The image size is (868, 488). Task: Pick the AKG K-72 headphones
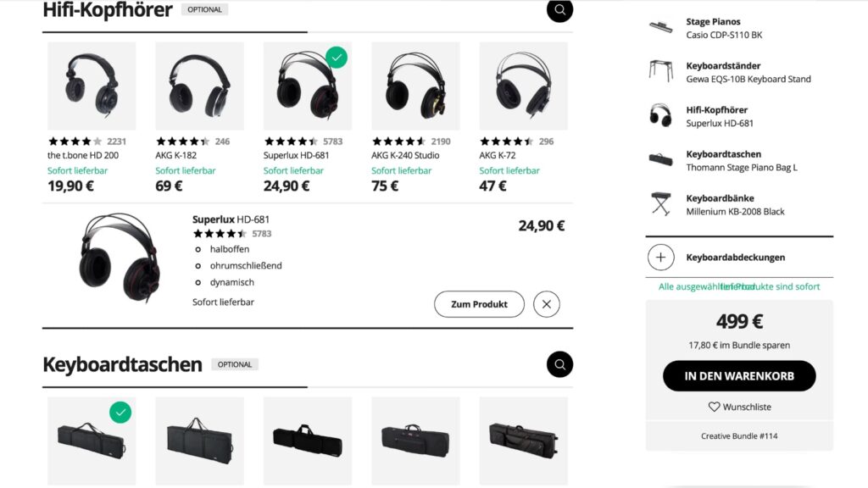(523, 86)
